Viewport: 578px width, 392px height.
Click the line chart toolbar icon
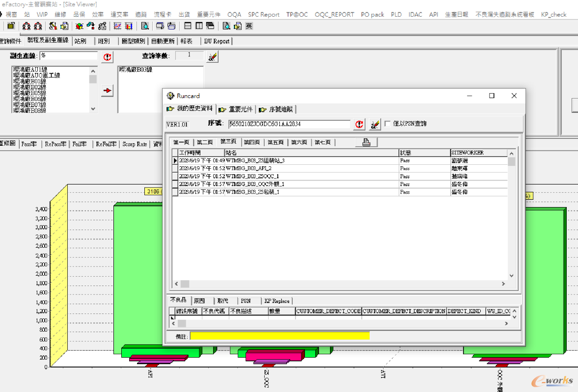point(117,26)
